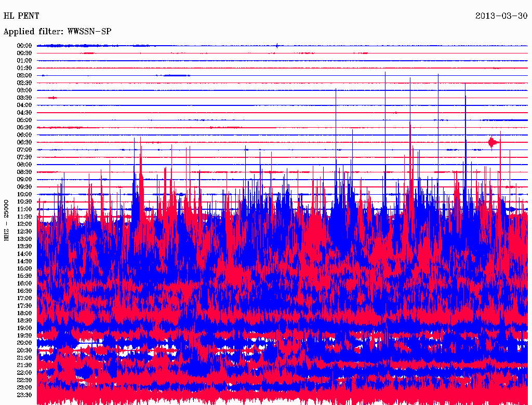
Task: Click the 16:00 time label
Action: pos(24,283)
